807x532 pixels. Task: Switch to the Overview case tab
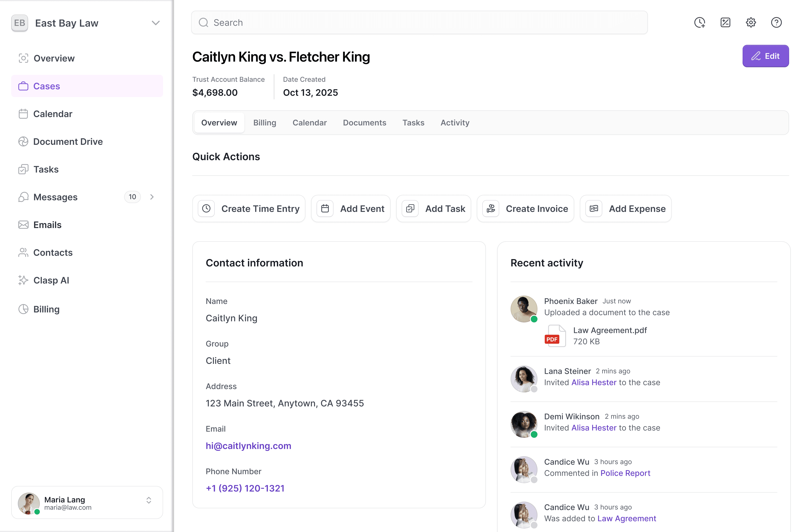pyautogui.click(x=219, y=123)
